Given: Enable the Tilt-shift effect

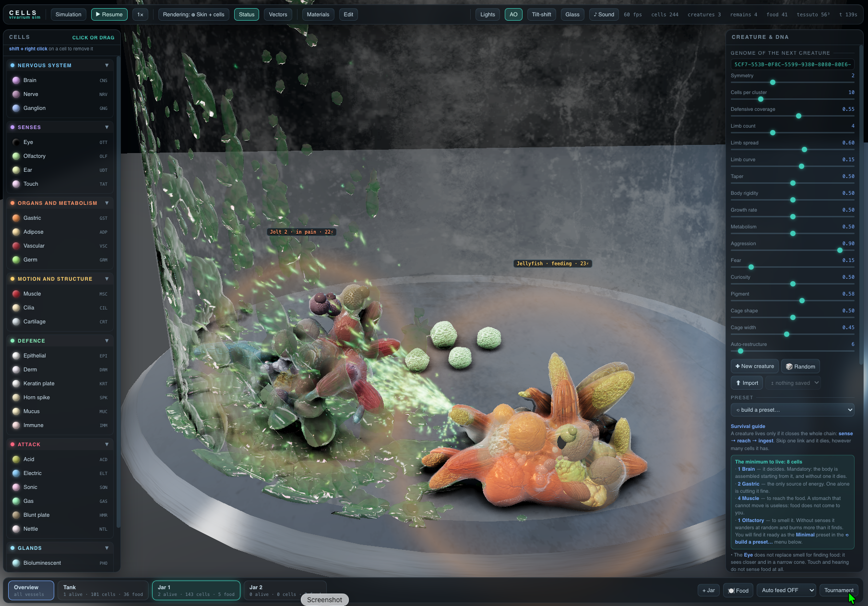Looking at the screenshot, I should coord(541,14).
